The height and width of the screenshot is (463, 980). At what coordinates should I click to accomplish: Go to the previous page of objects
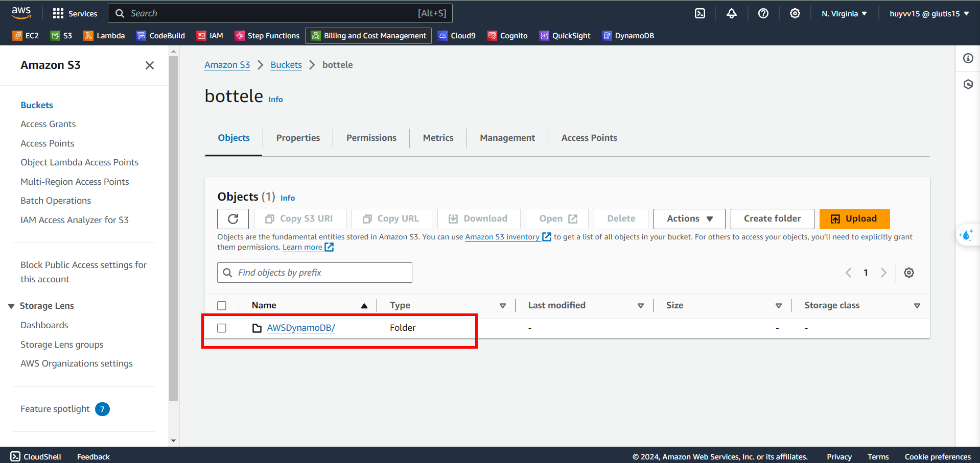coord(848,273)
